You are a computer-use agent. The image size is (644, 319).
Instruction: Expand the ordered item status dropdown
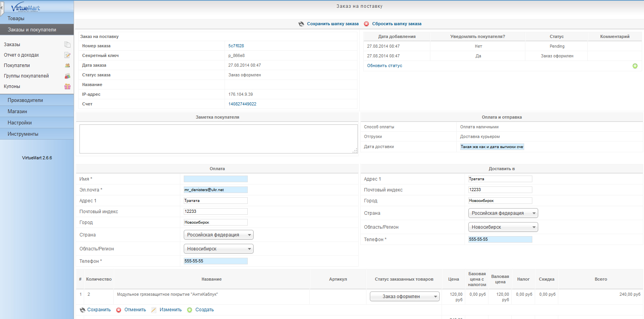coord(404,297)
